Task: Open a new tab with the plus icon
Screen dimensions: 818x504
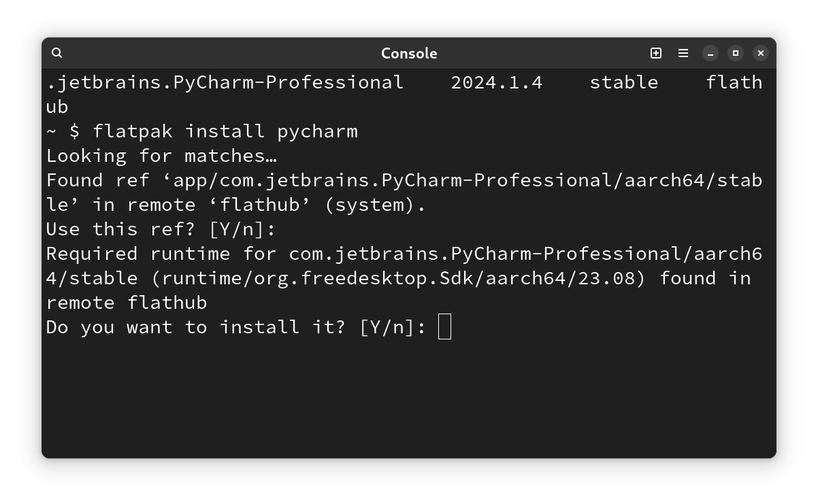Action: tap(656, 53)
